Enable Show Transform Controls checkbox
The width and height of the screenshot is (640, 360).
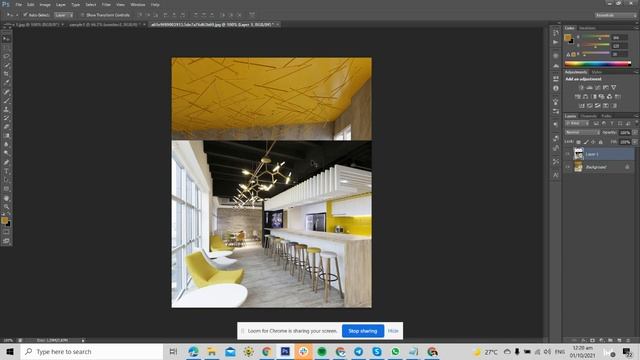[x=82, y=15]
